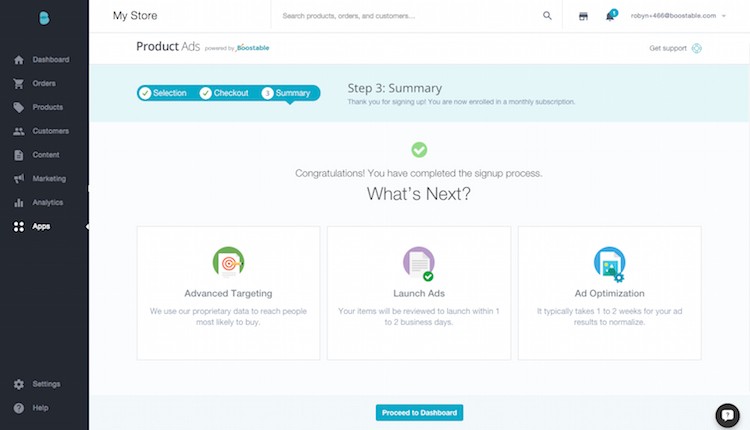Open the chat bubble widget
The image size is (750, 430).
click(x=727, y=415)
